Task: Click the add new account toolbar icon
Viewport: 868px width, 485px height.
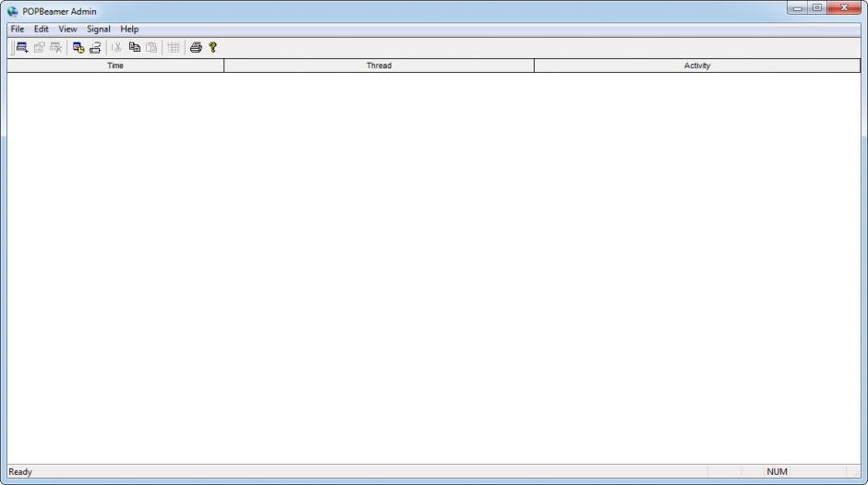Action: point(22,48)
